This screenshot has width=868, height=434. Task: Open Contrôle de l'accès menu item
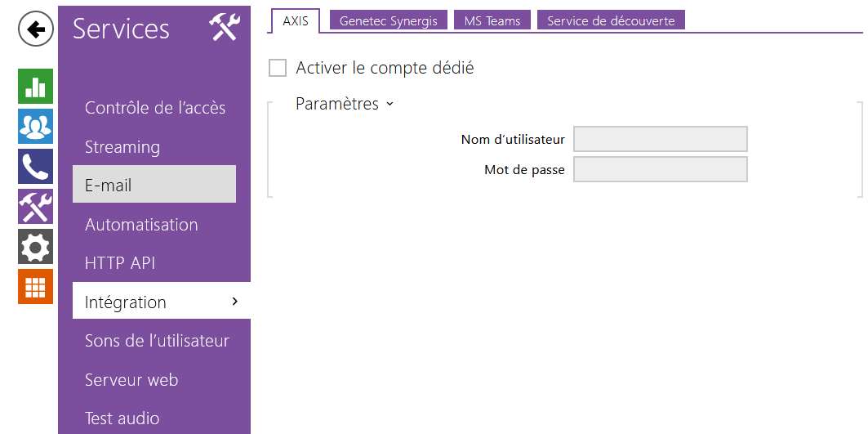click(x=155, y=108)
